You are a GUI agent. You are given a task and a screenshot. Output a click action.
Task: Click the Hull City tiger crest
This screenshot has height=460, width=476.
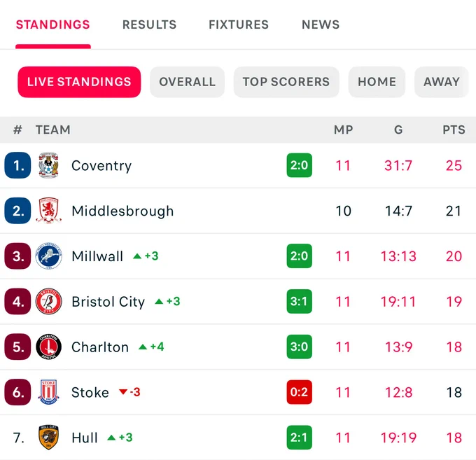(x=48, y=438)
